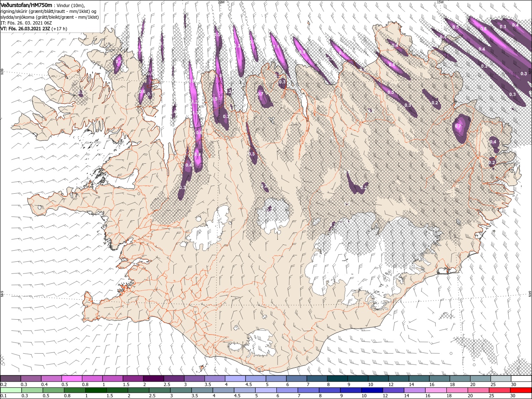Pick bottom-row swatch between 20 and 25
This screenshot has height=399, width=532.
tap(478, 390)
